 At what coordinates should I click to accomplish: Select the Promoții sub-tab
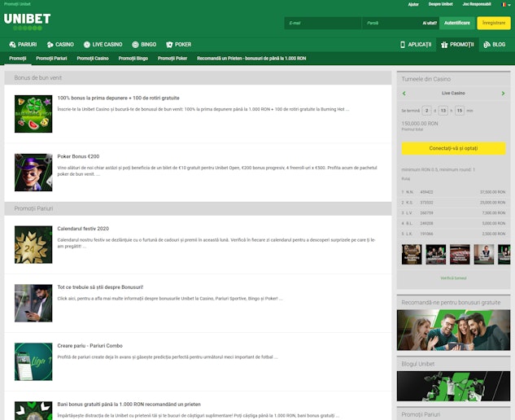pyautogui.click(x=18, y=59)
